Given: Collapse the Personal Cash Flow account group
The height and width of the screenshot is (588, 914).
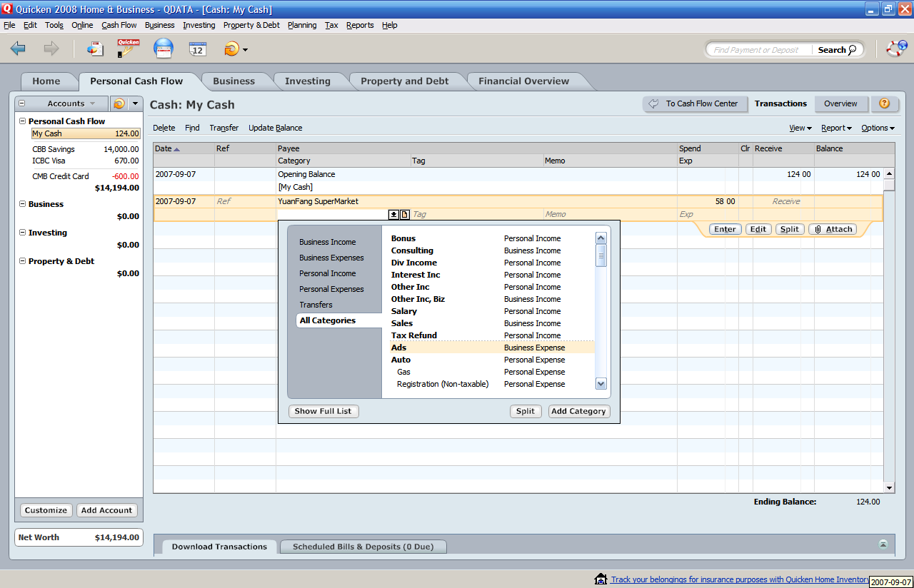Looking at the screenshot, I should coord(22,121).
